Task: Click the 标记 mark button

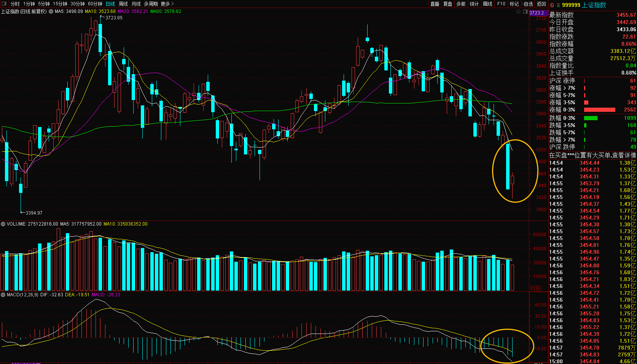Action: tap(514, 4)
